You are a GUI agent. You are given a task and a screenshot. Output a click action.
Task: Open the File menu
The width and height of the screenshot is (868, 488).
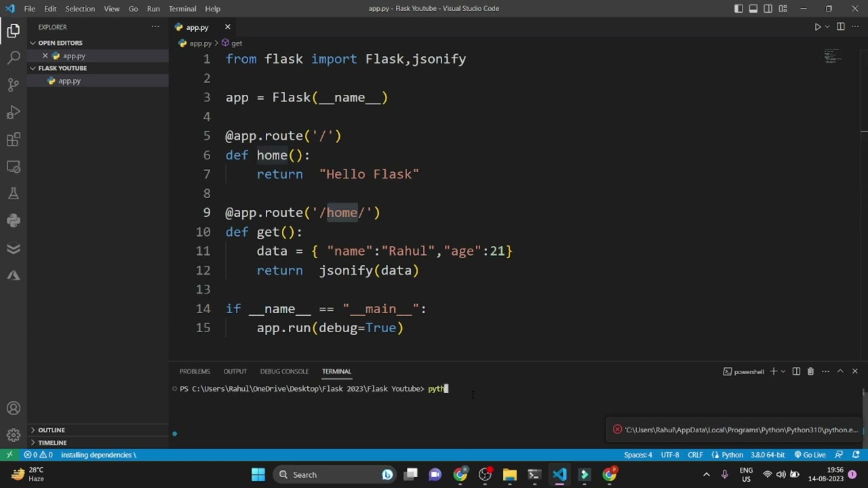[30, 9]
